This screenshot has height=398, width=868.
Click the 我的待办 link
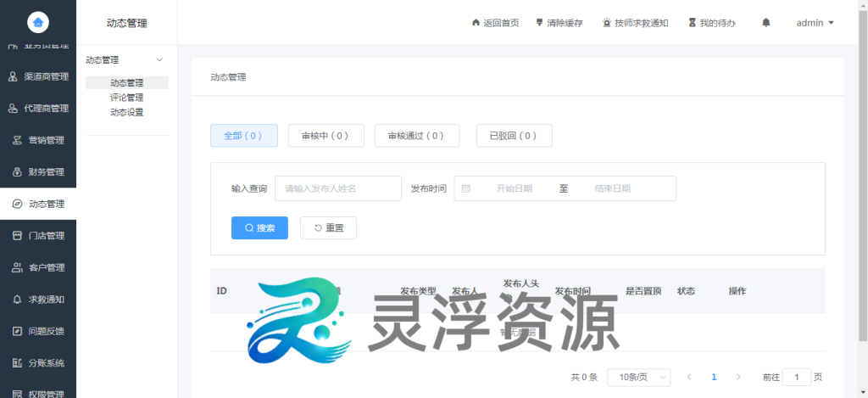[717, 23]
